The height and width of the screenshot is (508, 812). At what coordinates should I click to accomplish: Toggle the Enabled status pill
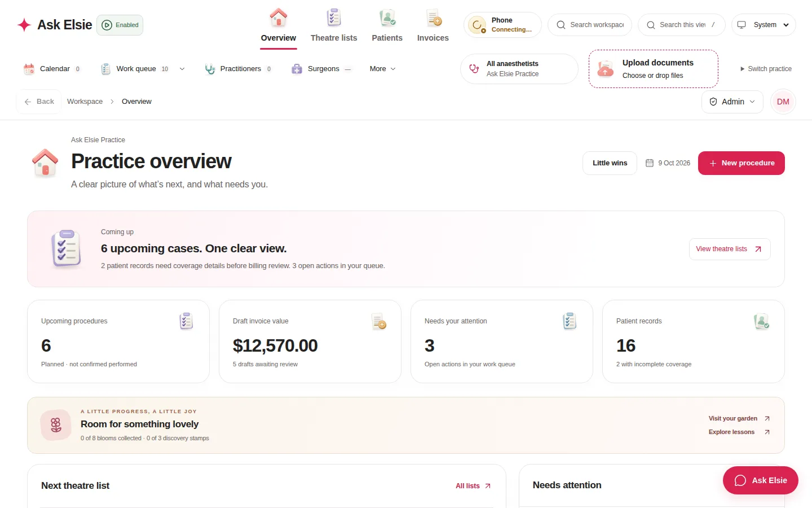click(x=120, y=25)
